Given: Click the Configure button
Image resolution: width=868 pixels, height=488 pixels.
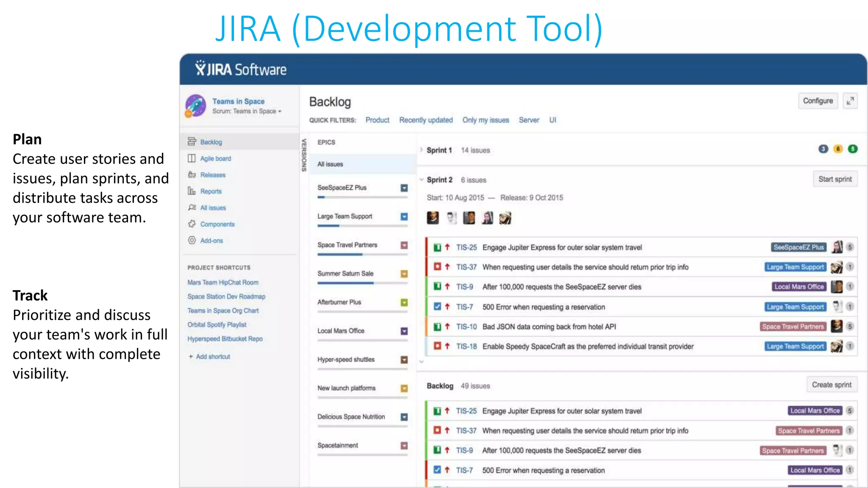Looking at the screenshot, I should pyautogui.click(x=818, y=101).
